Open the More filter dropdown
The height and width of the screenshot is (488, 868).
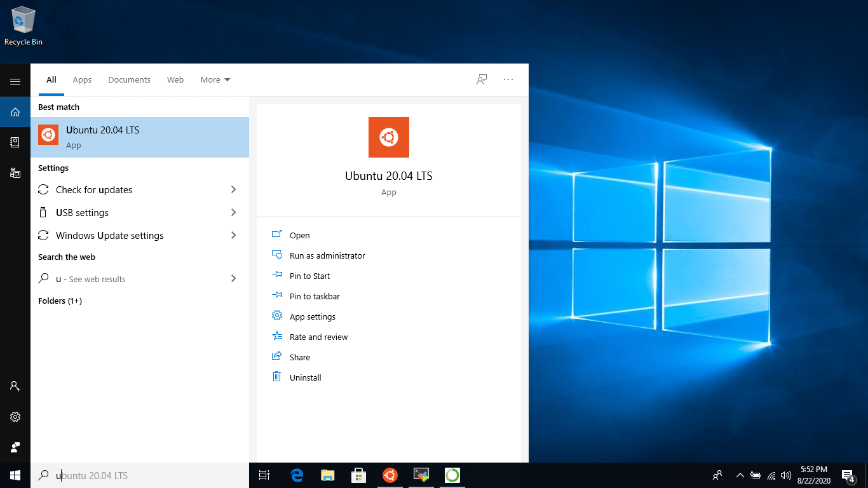[x=215, y=79]
